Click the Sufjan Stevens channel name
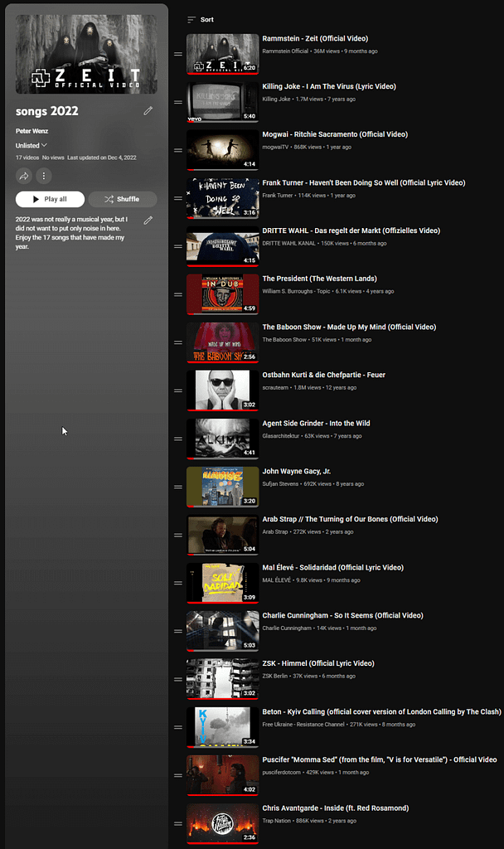 280,484
